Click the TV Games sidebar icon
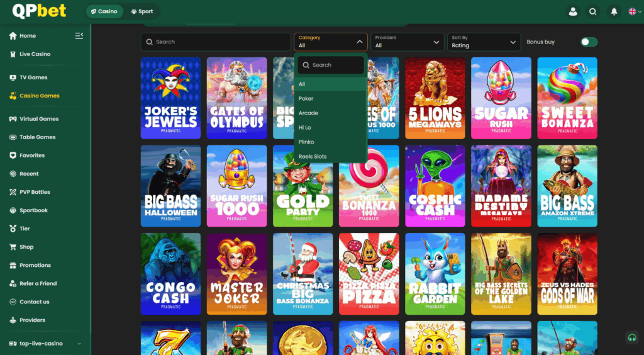 click(13, 77)
